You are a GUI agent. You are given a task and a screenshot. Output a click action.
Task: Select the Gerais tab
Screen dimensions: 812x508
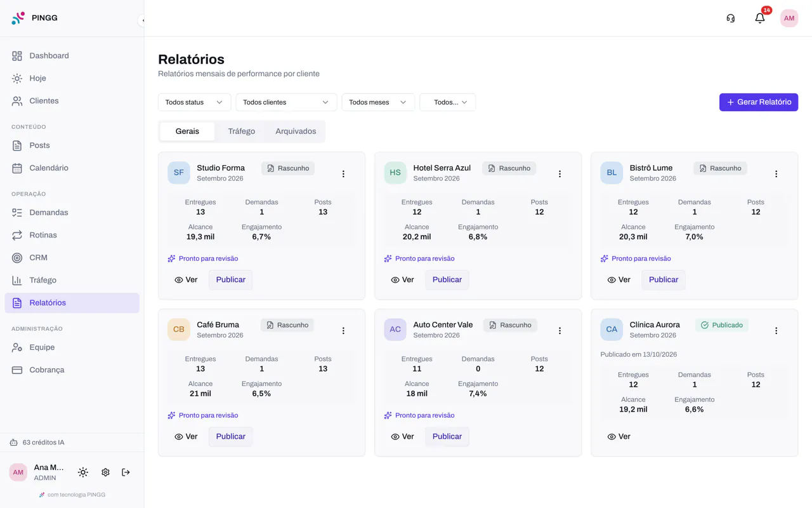tap(187, 131)
